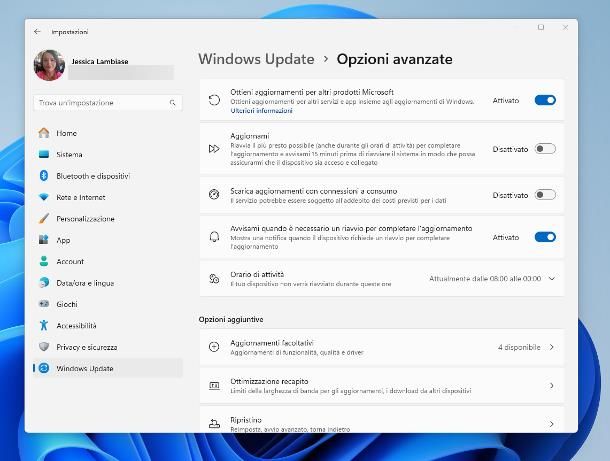Click the Privacy e sicurezza shield icon

coord(44,347)
